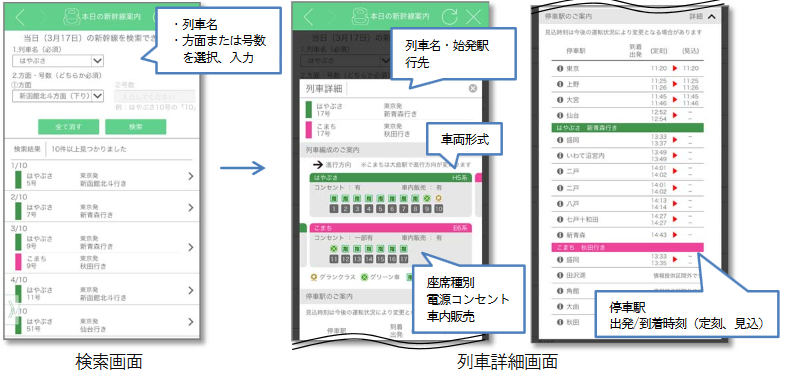Open the はやぶさ 7号 result with its chevron
Viewport: 786px width, 373px height.
190,208
